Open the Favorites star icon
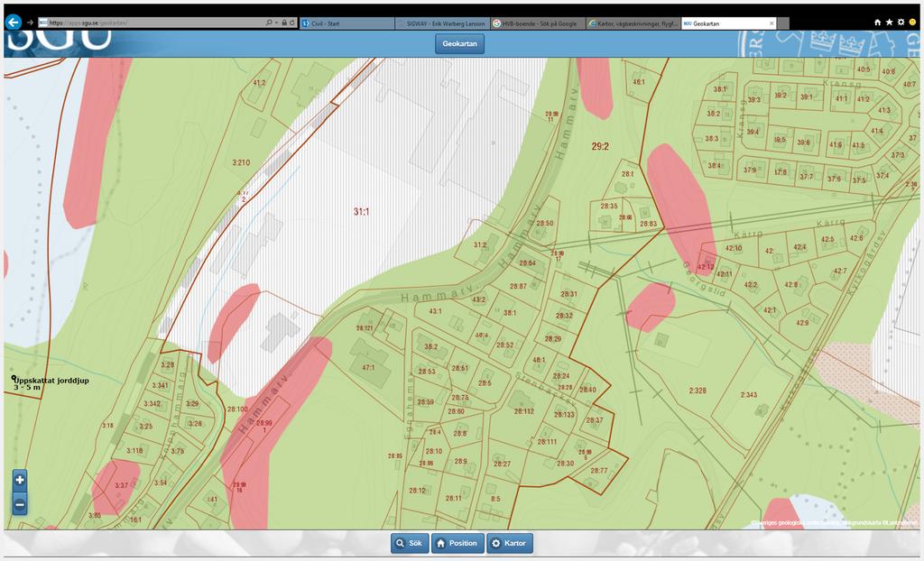924x561 pixels. click(x=889, y=23)
